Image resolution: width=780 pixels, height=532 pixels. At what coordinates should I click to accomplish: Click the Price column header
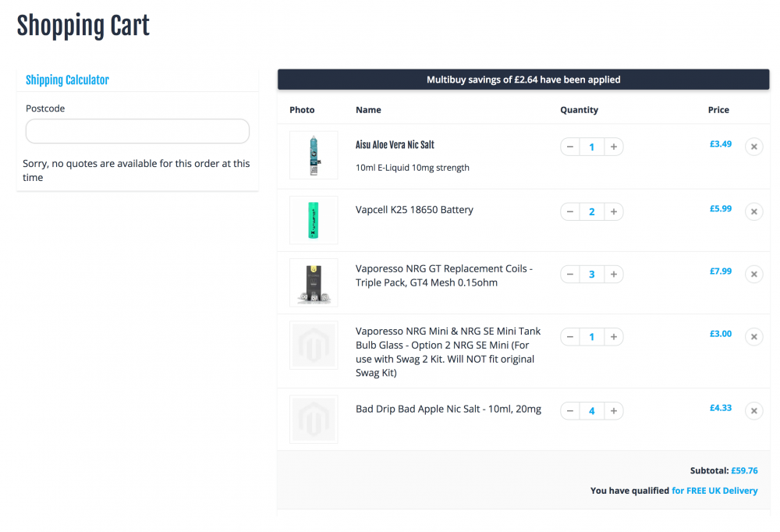coord(719,110)
